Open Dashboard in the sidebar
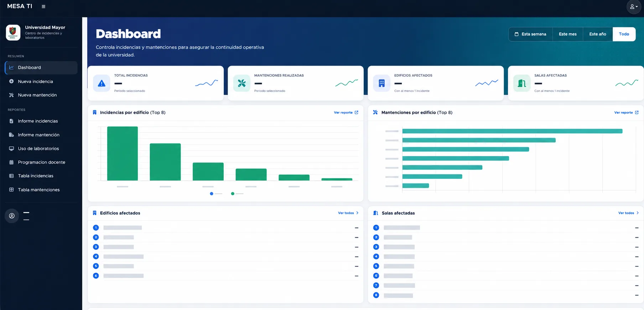The image size is (644, 310). [41, 68]
